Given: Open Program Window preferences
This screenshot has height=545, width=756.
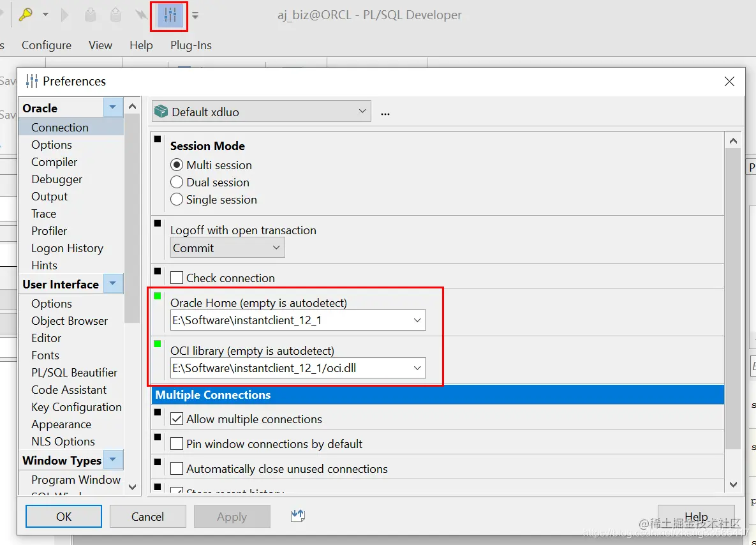Looking at the screenshot, I should [76, 480].
